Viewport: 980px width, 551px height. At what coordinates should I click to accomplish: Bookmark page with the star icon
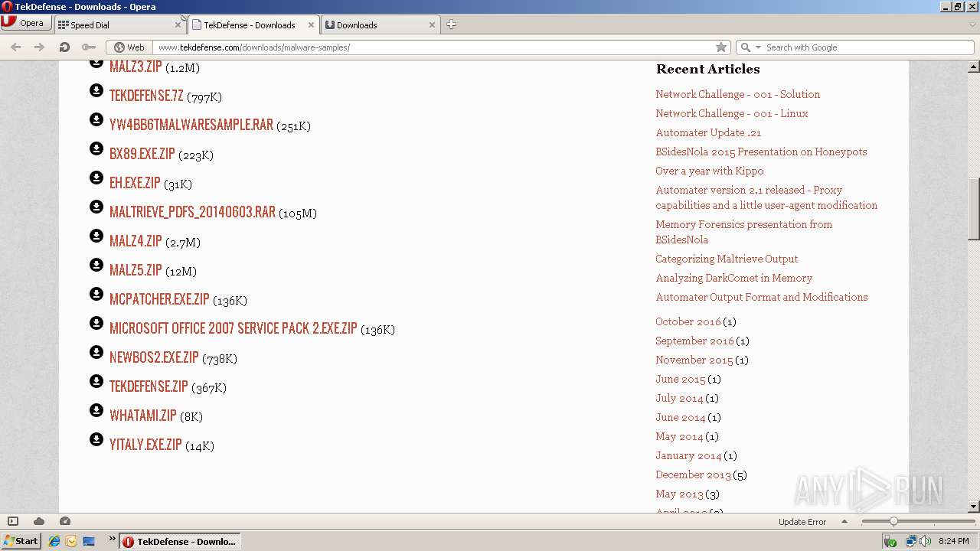720,47
